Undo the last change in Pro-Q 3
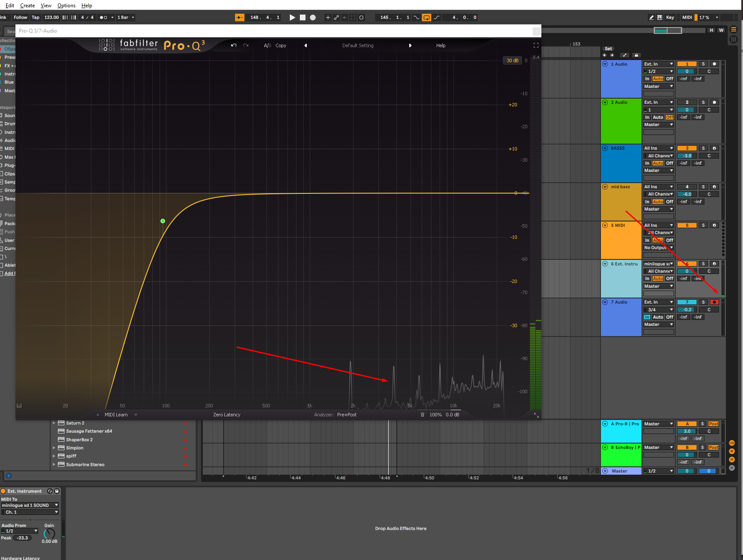The width and height of the screenshot is (743, 560). [x=234, y=45]
